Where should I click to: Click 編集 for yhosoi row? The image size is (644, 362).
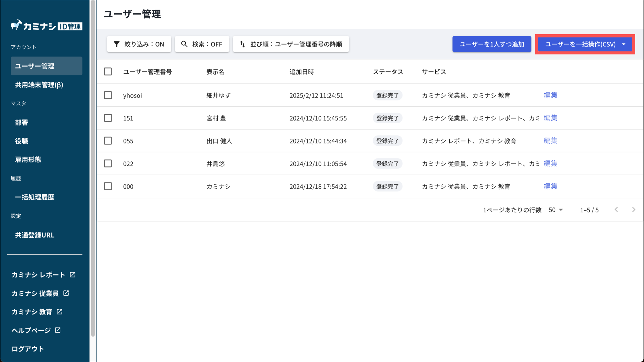point(550,95)
